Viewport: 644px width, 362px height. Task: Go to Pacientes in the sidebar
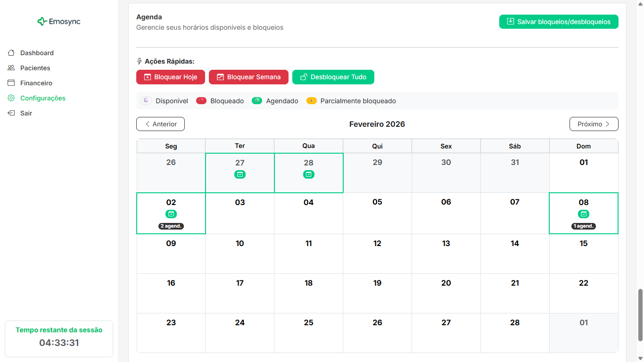coord(35,68)
